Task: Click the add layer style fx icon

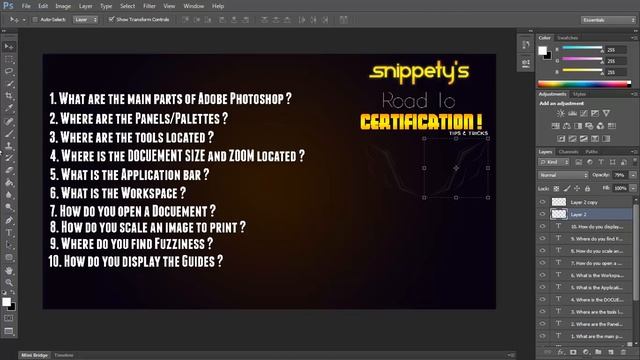Action: [561, 352]
